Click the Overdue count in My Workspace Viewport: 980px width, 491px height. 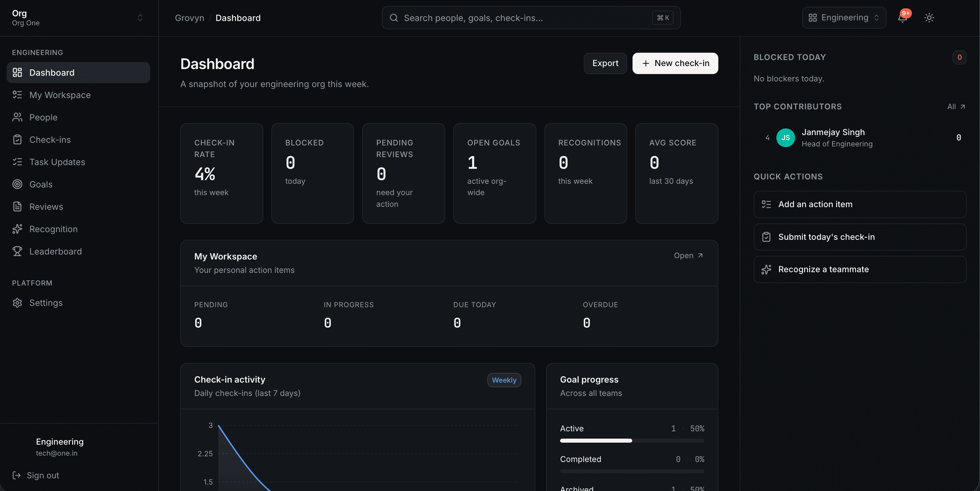[586, 323]
